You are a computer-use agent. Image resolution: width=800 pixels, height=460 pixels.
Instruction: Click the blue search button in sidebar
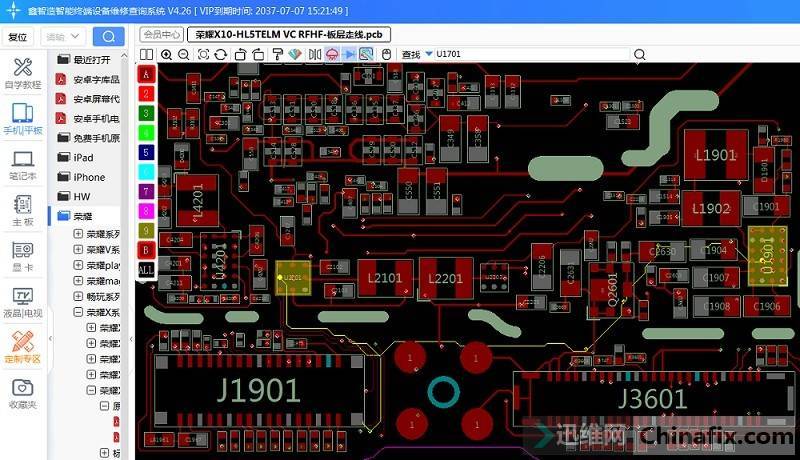[x=108, y=37]
